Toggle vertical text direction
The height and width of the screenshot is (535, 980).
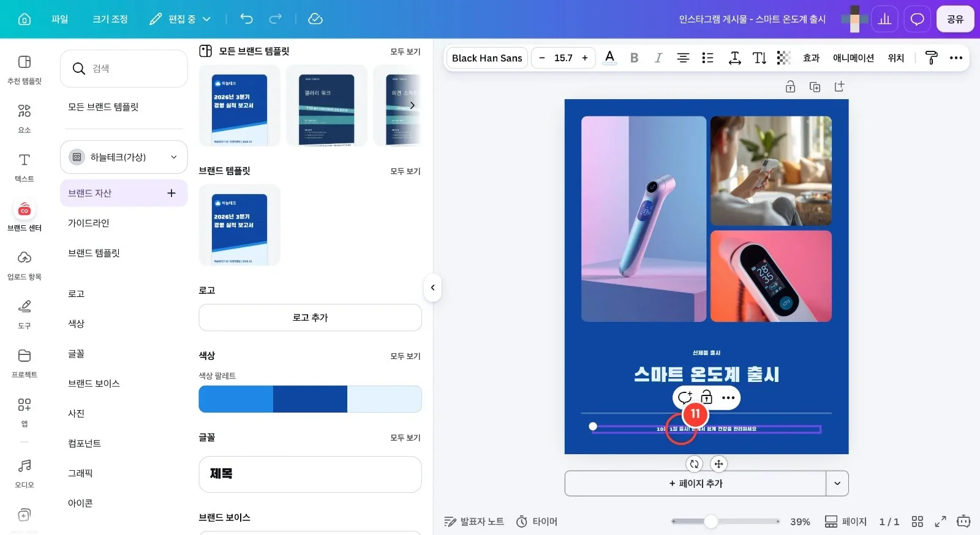[759, 58]
